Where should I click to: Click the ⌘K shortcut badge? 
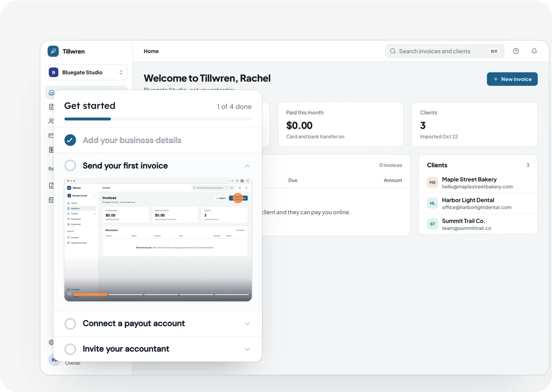tap(494, 51)
